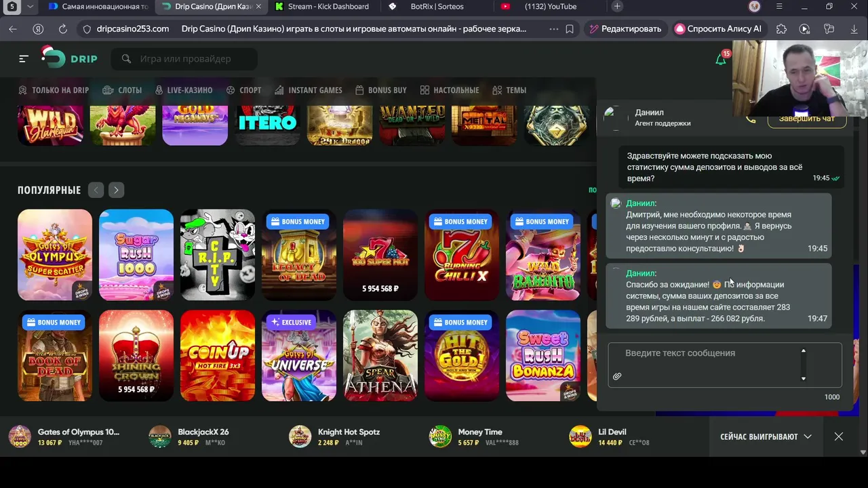Reload the current page
Screen dimensions: 868x488
point(63,29)
